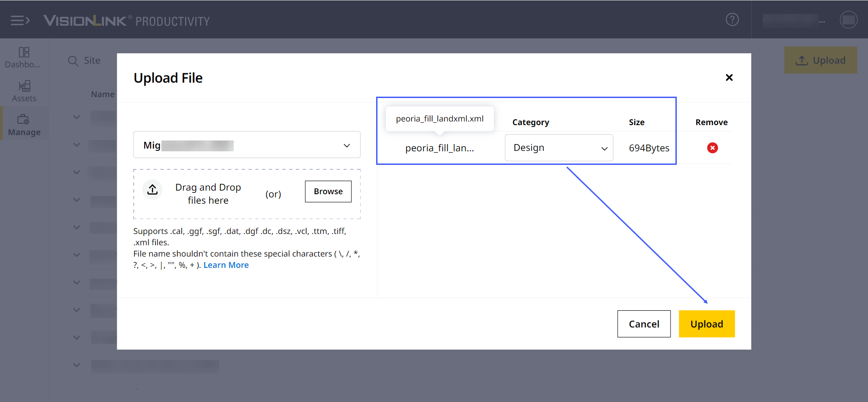Open Dashboard from the sidebar
The width and height of the screenshot is (868, 402).
[x=24, y=57]
